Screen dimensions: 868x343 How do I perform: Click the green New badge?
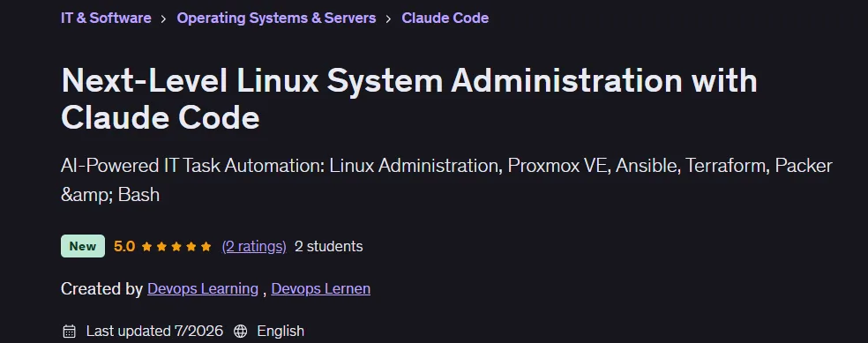(83, 246)
